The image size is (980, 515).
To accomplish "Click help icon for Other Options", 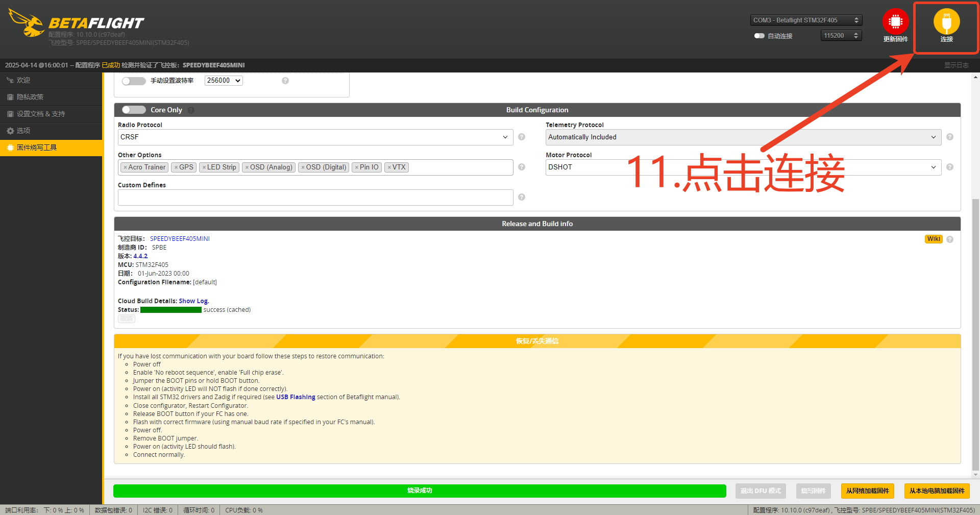I will pyautogui.click(x=522, y=167).
